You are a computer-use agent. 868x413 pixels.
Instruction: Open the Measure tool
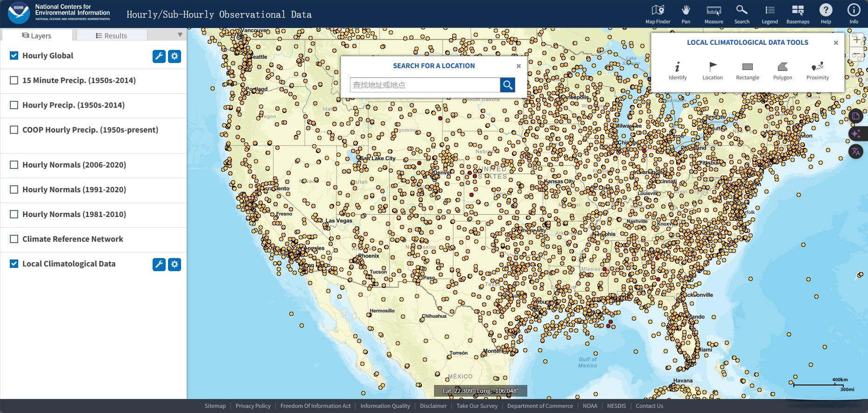tap(714, 14)
